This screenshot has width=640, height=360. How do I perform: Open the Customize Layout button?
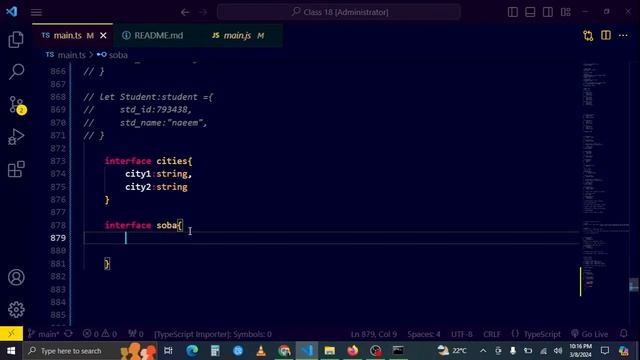click(566, 12)
